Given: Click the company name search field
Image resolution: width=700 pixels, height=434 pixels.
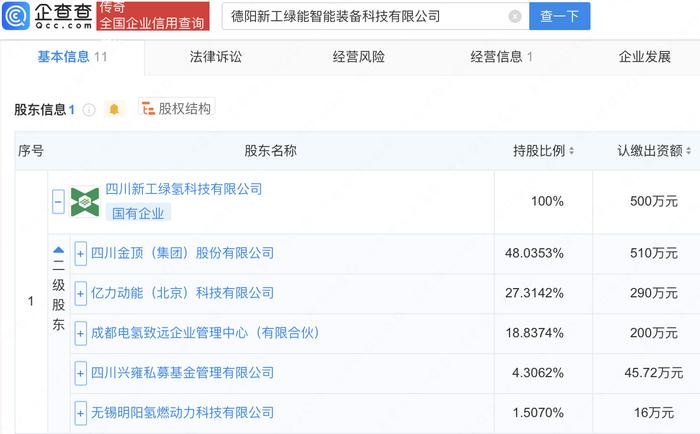Looking at the screenshot, I should [366, 17].
